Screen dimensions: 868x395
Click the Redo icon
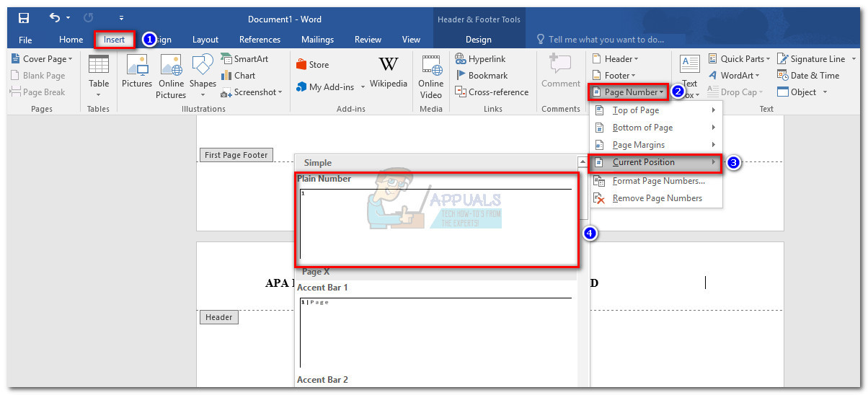[89, 18]
